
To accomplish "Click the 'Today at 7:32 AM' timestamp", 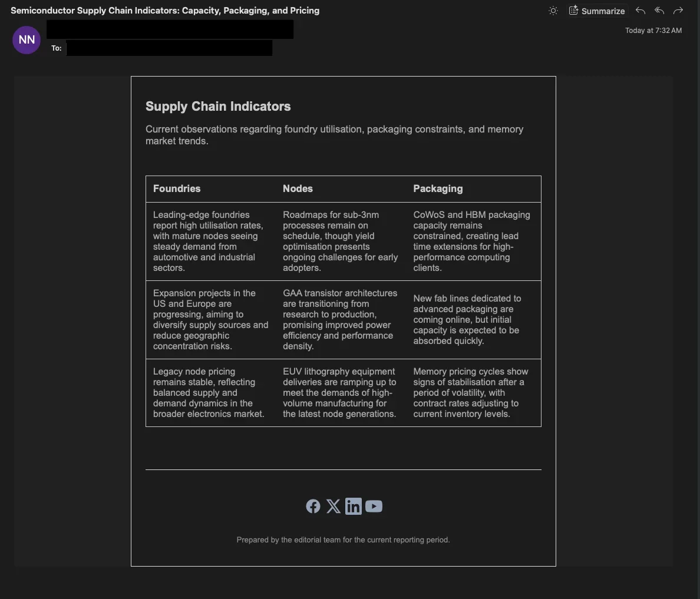I will pos(653,31).
